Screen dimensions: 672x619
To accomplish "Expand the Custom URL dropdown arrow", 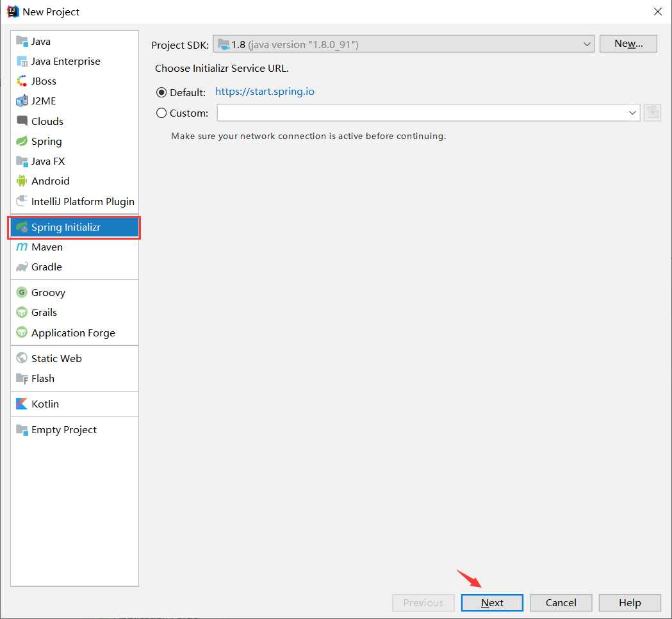I will pos(632,113).
